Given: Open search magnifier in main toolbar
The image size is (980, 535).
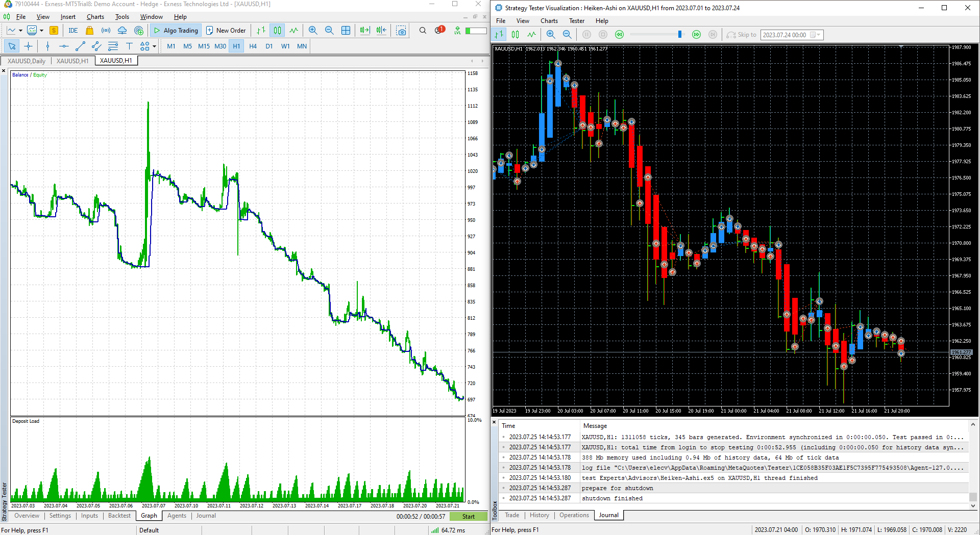Looking at the screenshot, I should click(x=423, y=31).
